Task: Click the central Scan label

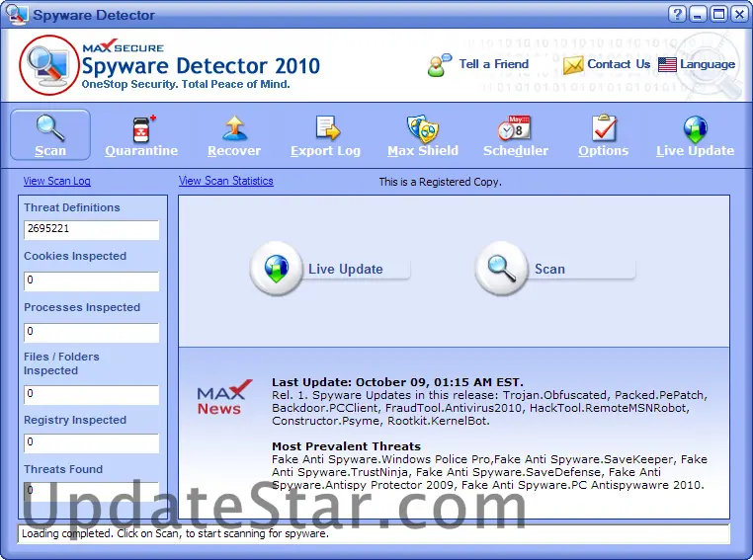Action: [549, 269]
